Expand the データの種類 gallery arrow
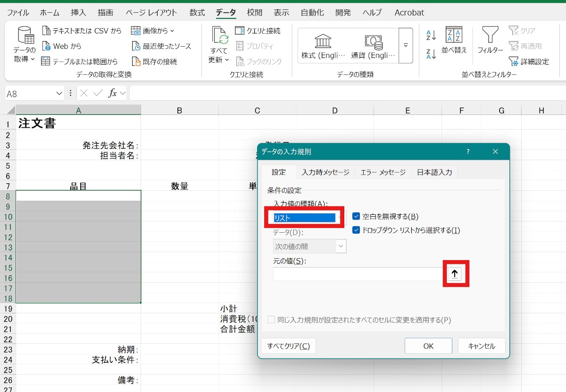 click(x=406, y=46)
